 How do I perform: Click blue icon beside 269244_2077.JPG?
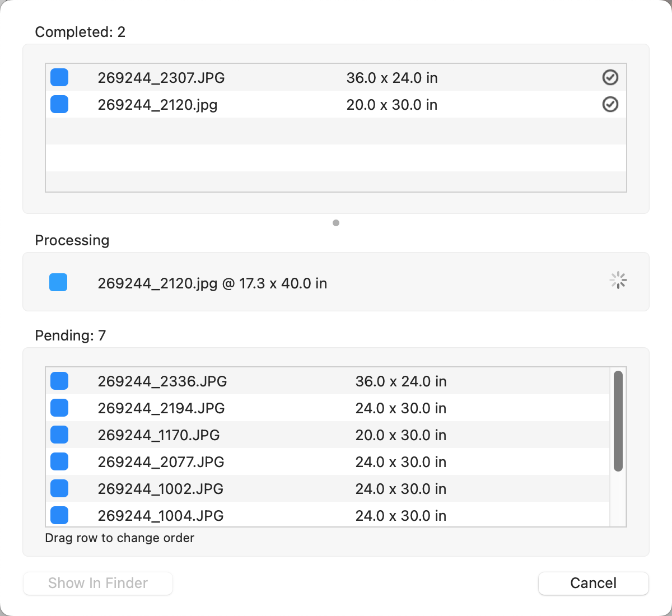pyautogui.click(x=59, y=461)
